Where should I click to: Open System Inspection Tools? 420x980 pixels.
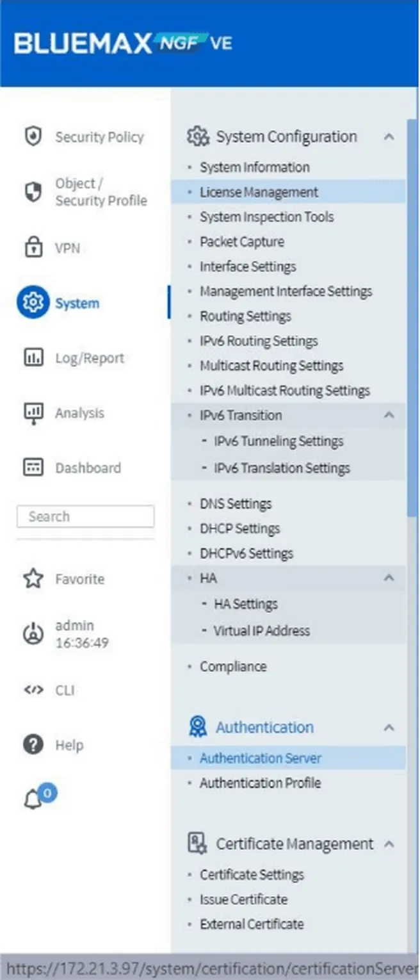click(x=267, y=216)
